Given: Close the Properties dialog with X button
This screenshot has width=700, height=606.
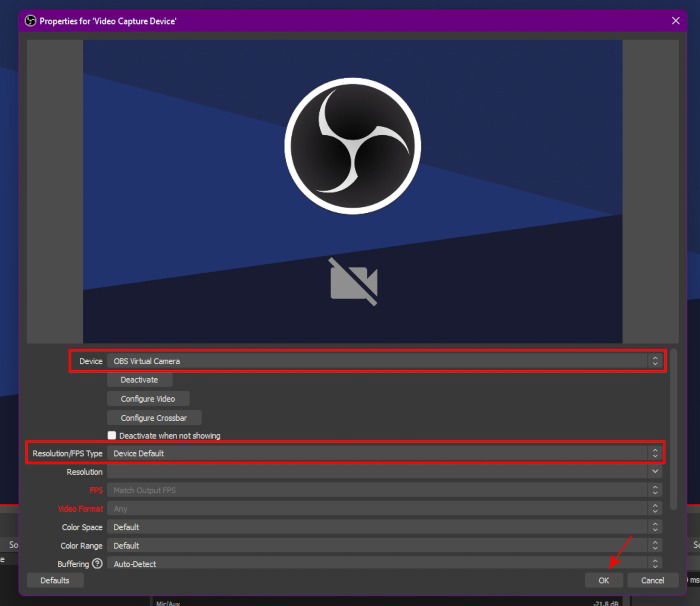Looking at the screenshot, I should pyautogui.click(x=675, y=21).
